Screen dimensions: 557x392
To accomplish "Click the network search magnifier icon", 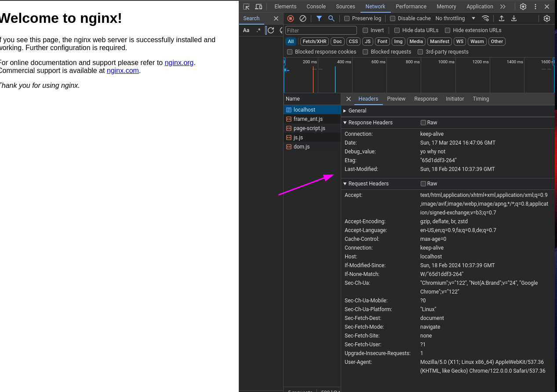I will 331,18.
